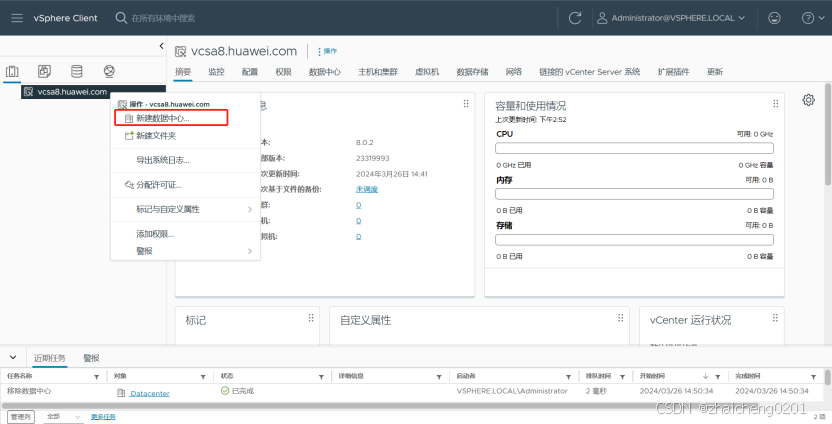Select the 移除数据中心 task name cell

point(29,391)
